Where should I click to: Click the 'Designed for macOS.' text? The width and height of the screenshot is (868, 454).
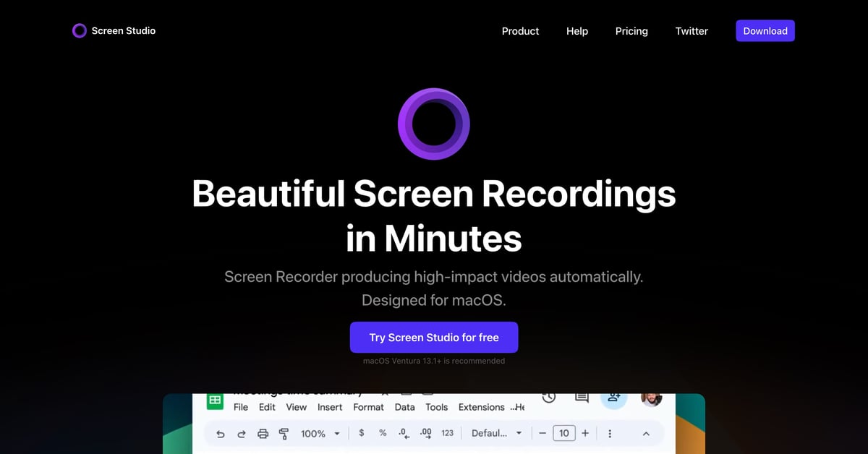(x=434, y=299)
